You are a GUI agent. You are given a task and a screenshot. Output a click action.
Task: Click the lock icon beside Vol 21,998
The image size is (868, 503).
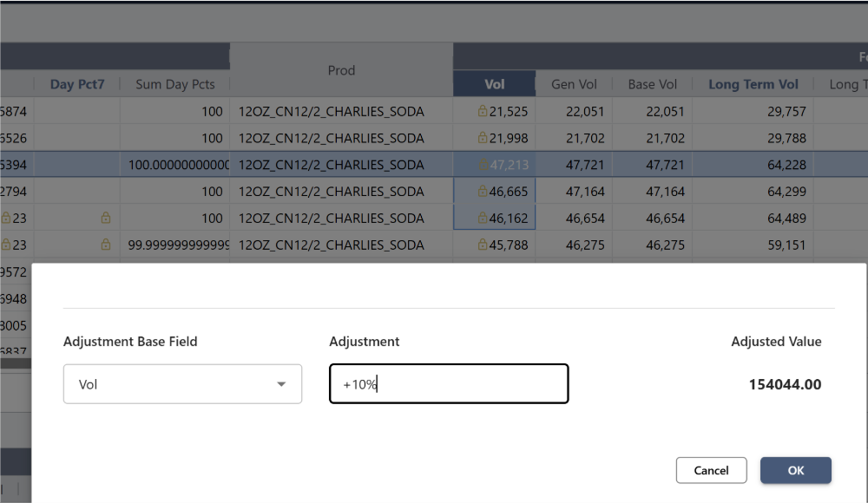point(483,138)
